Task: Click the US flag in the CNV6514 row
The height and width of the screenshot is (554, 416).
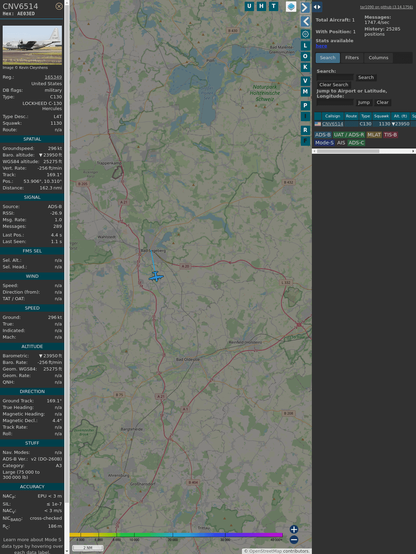Action: [x=318, y=124]
